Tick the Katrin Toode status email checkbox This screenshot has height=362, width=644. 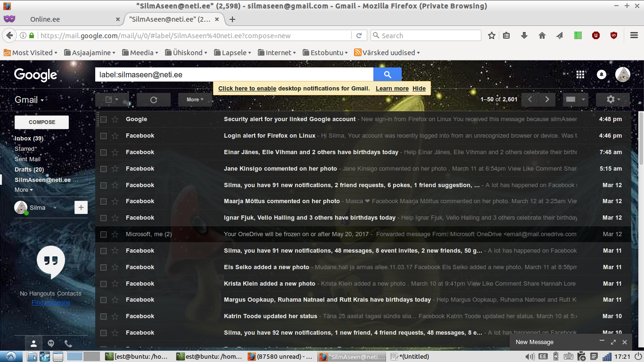point(104,316)
